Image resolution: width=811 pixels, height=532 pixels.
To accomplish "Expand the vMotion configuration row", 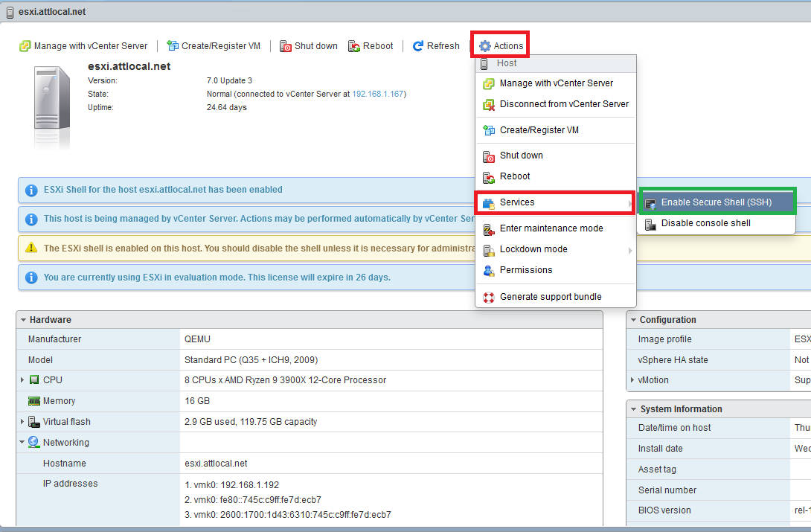I will tap(632, 380).
